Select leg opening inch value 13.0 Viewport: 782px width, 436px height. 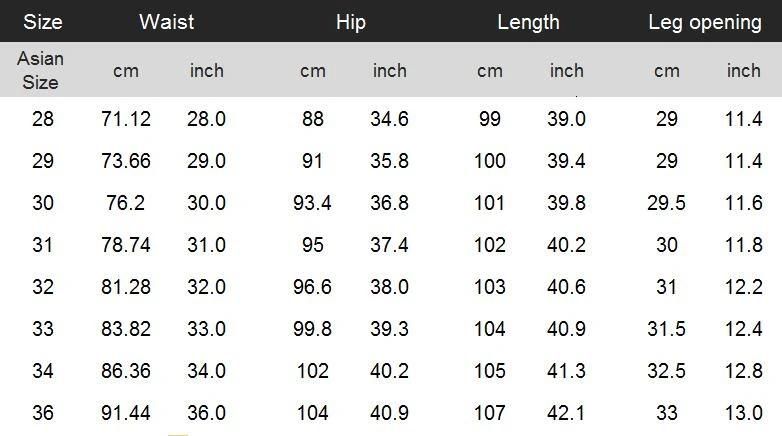pos(743,413)
